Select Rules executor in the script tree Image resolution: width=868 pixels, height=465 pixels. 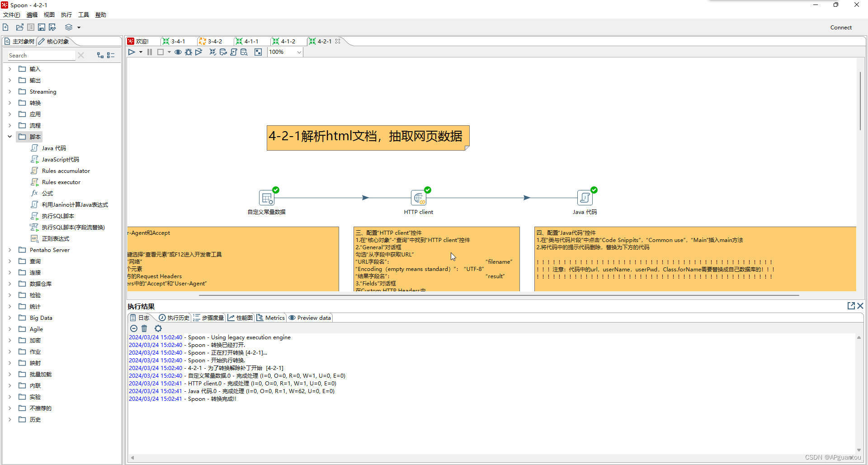[61, 182]
